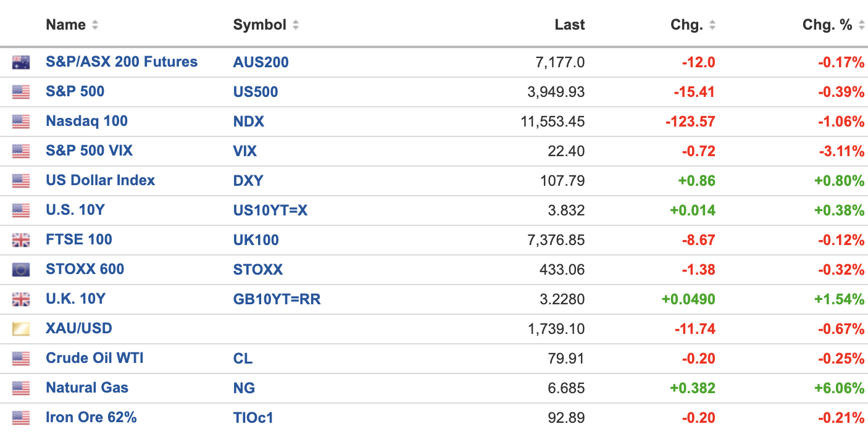Click the Australian flag icon beside S&P/ASX 200
The image size is (868, 437).
coord(20,62)
